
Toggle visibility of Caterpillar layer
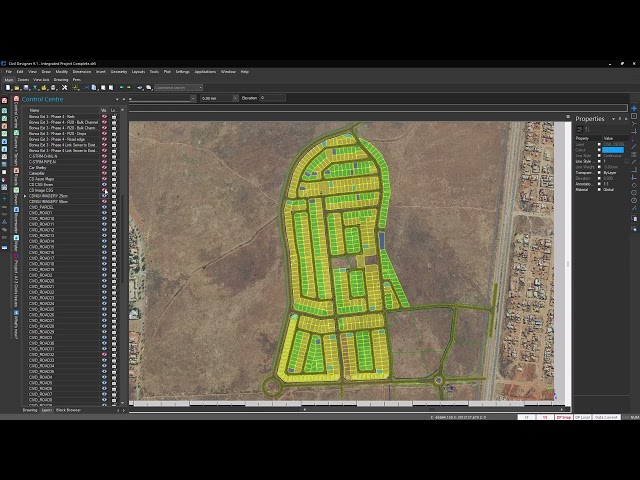[104, 173]
